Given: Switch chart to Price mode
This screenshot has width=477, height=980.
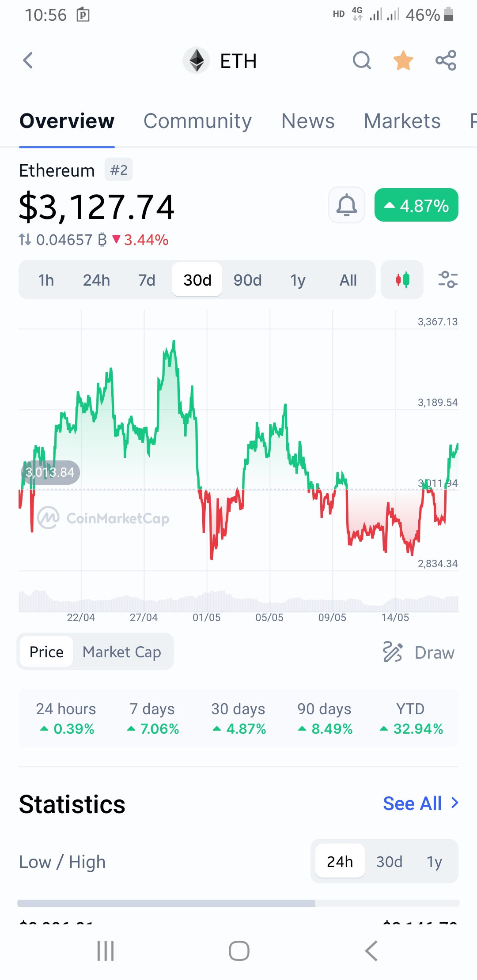Looking at the screenshot, I should 46,652.
